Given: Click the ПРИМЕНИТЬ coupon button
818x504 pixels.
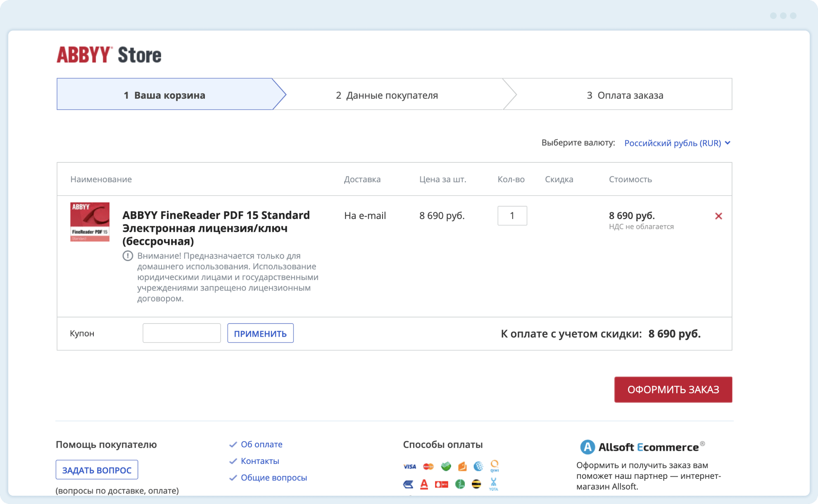Looking at the screenshot, I should 260,333.
